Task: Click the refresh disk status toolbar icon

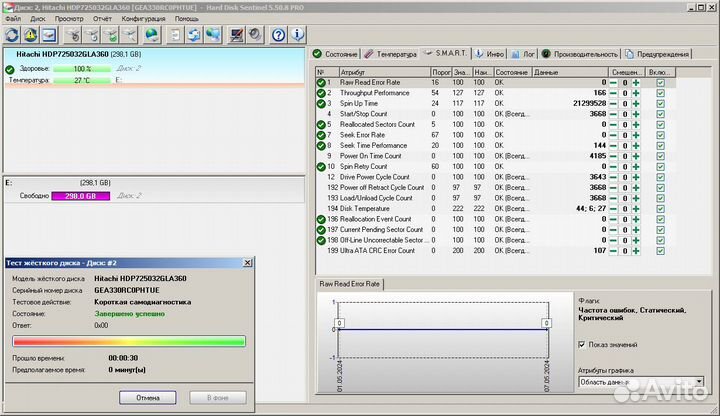Action: pos(11,34)
